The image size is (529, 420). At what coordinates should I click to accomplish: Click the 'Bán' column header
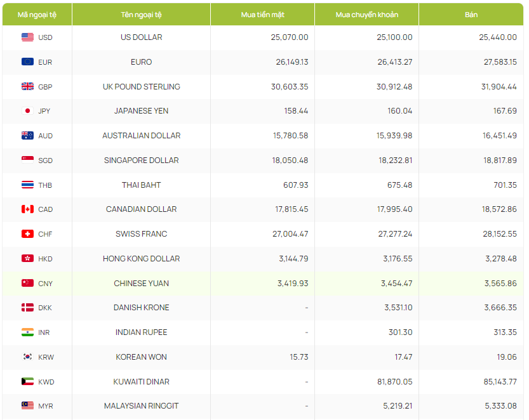tap(471, 14)
